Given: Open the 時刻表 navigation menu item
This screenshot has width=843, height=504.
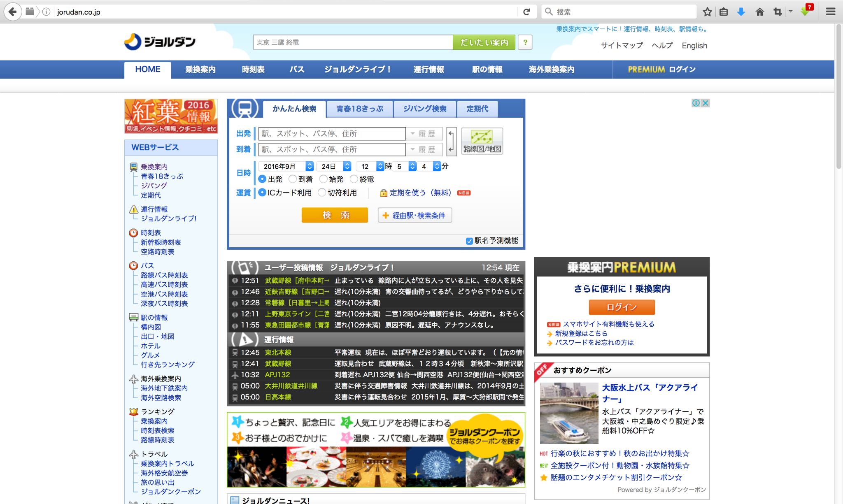Looking at the screenshot, I should pos(253,70).
